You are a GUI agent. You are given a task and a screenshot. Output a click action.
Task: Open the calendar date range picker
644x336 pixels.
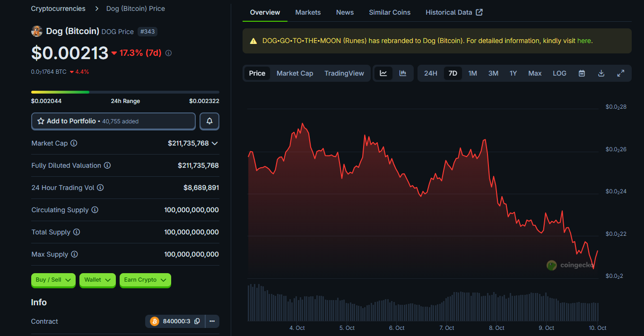(582, 73)
